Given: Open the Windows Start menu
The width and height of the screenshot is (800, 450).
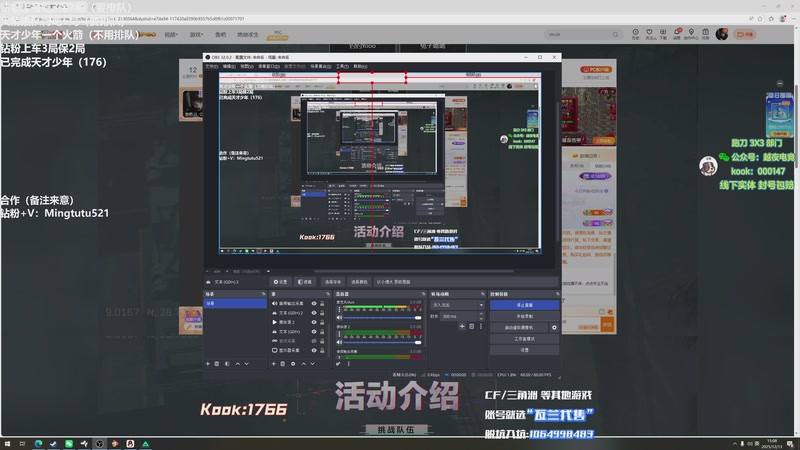Looking at the screenshot, I should (7, 444).
